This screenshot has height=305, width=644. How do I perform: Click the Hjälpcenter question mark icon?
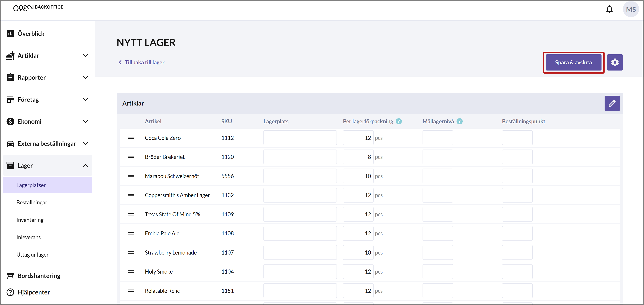point(10,292)
